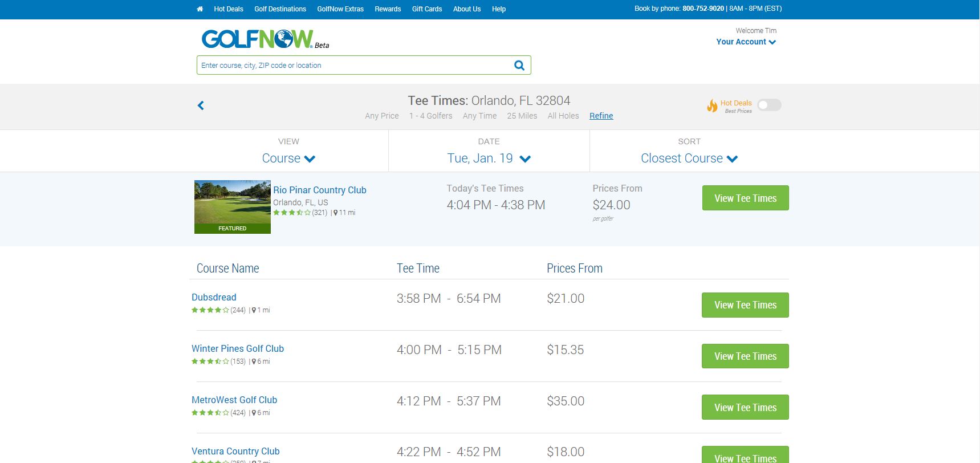
Task: Click Winter Pines $15.35 price
Action: click(x=566, y=350)
